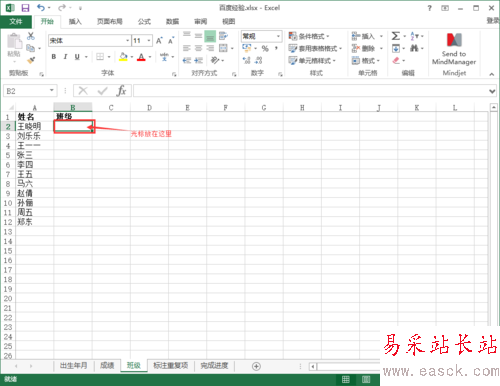This screenshot has height=386, width=500.
Task: Apply the yellow fill color bucket
Action: (123, 57)
